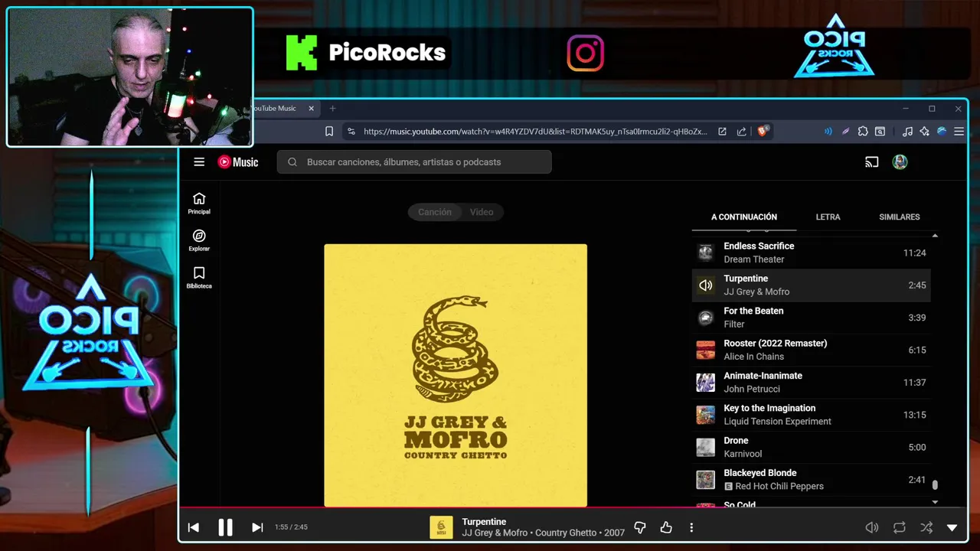Click the Dream Theater artist link

click(753, 259)
